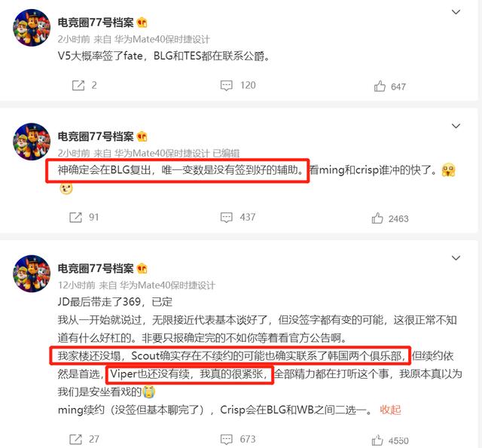Click the membership badge beside first author name
Image resolution: width=482 pixels, height=448 pixels.
(x=142, y=23)
